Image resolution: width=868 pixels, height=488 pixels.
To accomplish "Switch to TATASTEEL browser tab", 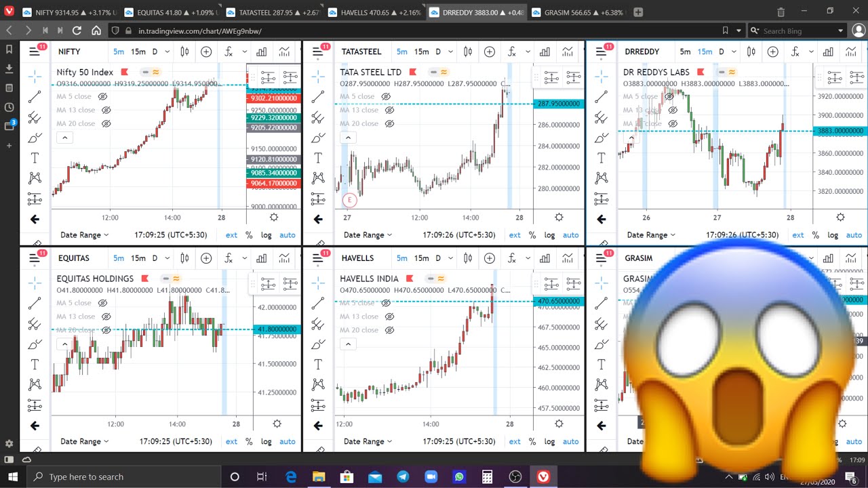I will point(272,12).
